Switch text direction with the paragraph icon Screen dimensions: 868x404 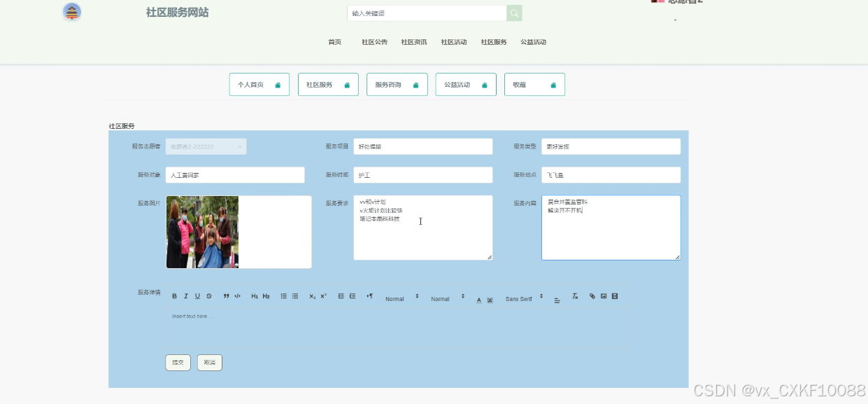(x=370, y=296)
